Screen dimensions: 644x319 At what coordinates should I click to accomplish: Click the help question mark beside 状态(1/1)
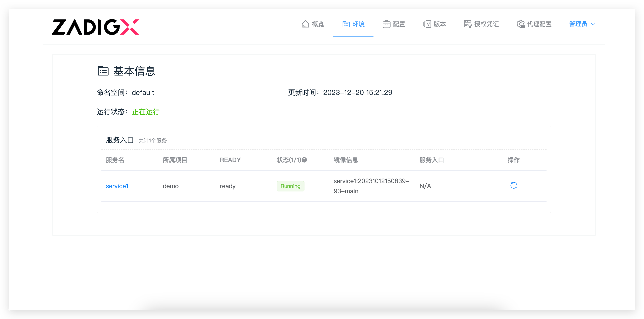pos(304,160)
